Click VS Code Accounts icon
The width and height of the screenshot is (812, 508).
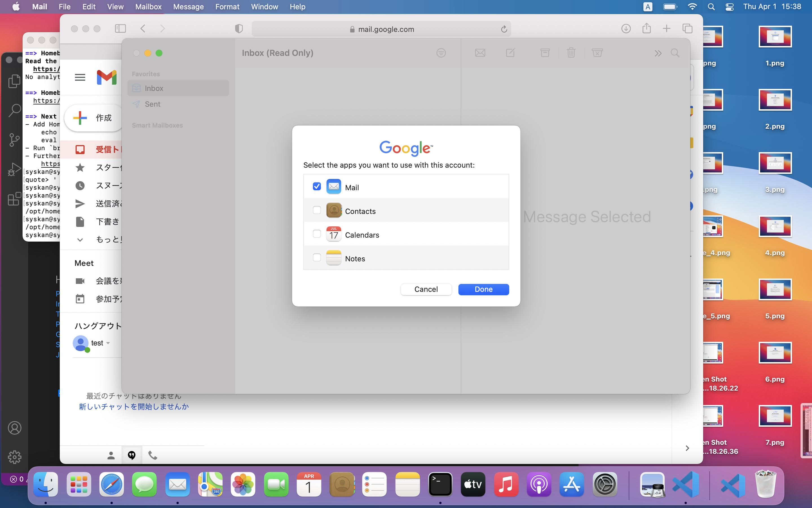[x=14, y=428]
